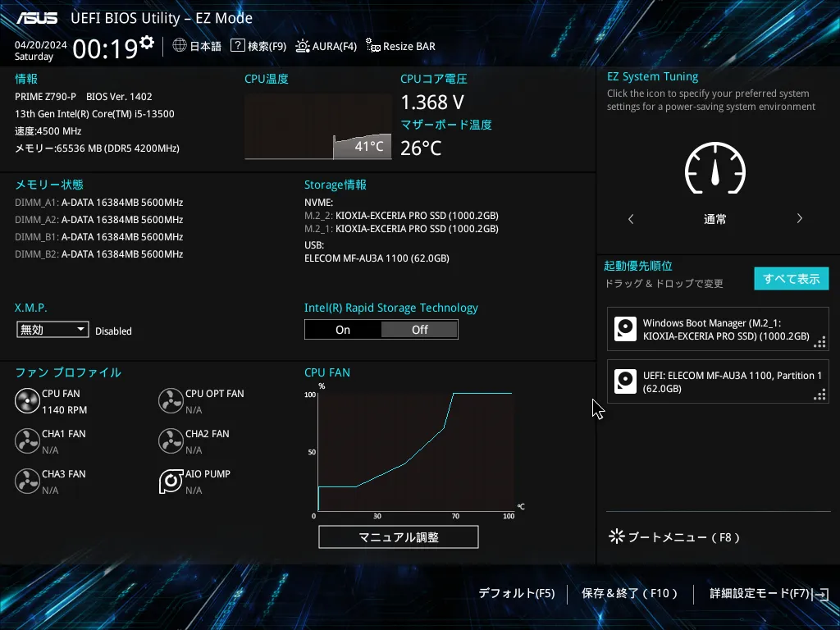This screenshot has height=630, width=840.
Task: Click the boot menu asterisk icon
Action: click(x=617, y=536)
